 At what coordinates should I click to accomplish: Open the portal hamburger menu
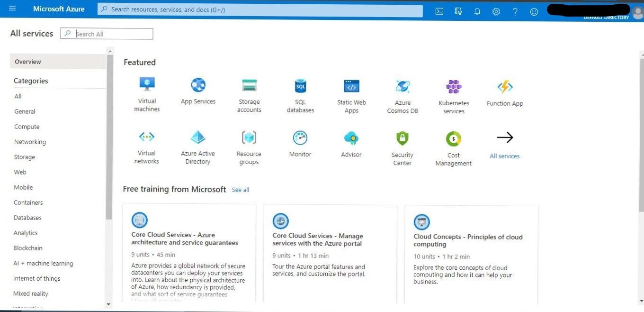[x=12, y=8]
